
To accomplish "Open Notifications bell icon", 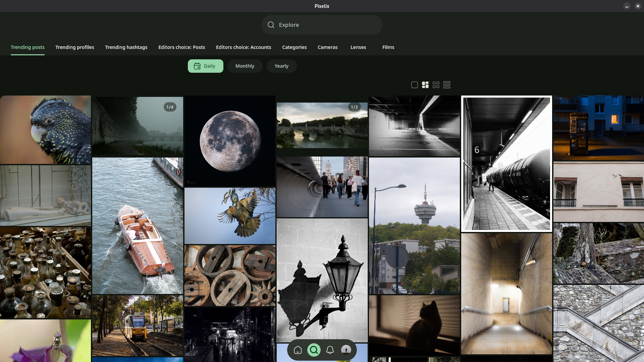I will pyautogui.click(x=330, y=350).
